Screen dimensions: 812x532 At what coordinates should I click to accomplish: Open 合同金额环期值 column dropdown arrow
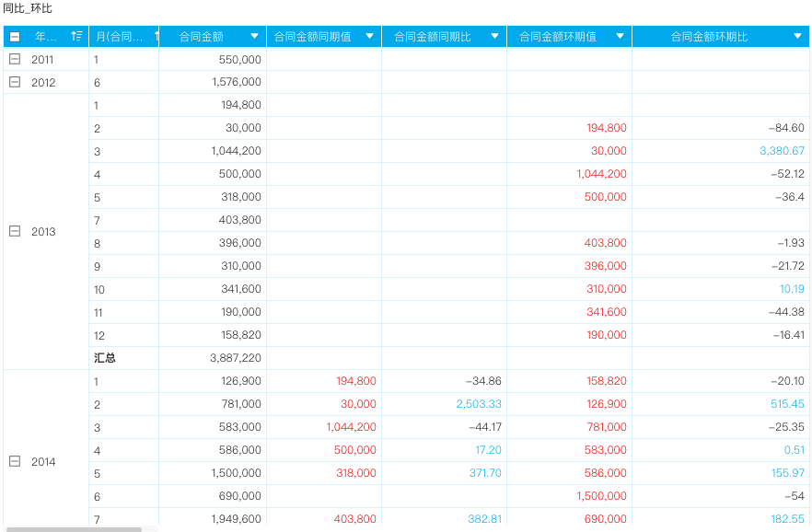click(620, 36)
